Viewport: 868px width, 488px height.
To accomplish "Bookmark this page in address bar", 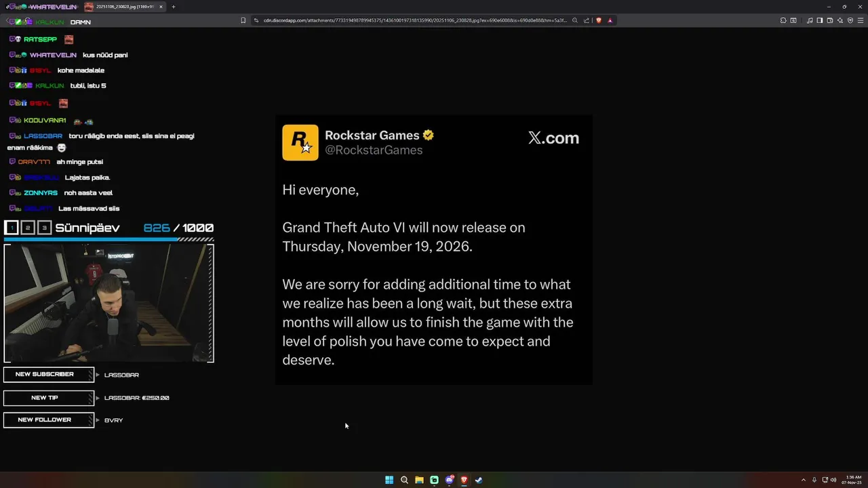I will tap(243, 20).
